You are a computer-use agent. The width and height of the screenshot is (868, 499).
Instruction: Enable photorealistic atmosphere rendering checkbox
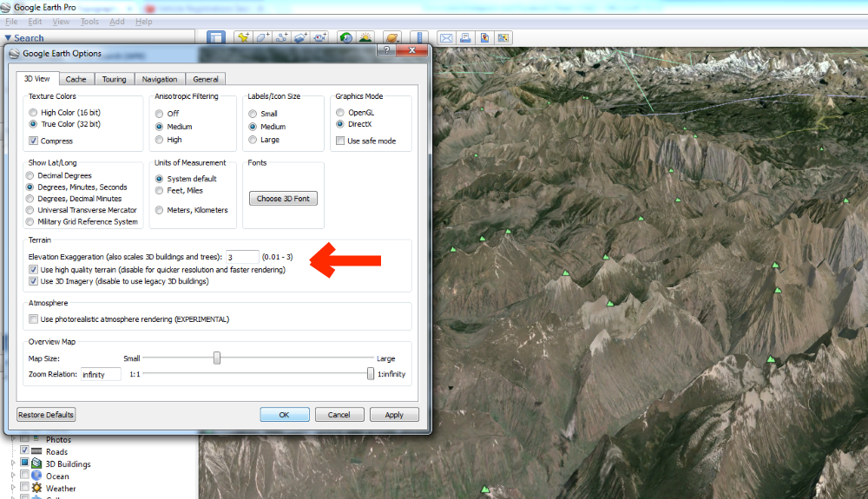[33, 319]
